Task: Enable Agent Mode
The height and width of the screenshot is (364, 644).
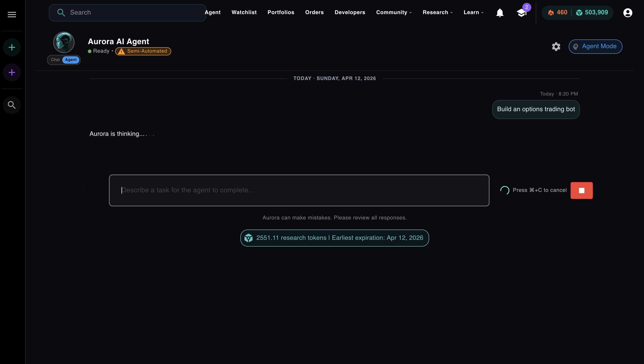Action: tap(596, 46)
